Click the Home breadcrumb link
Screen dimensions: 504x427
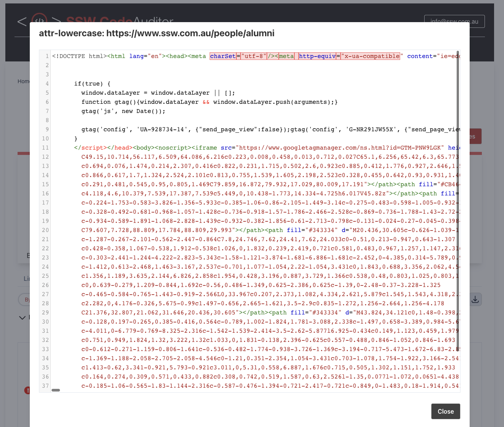(23, 81)
